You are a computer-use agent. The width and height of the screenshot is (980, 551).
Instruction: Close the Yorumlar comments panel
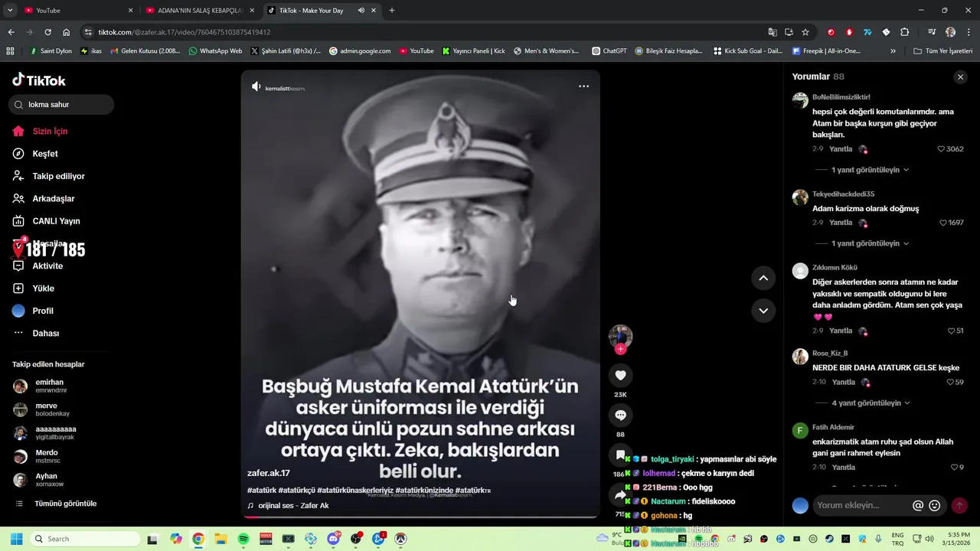(x=960, y=77)
